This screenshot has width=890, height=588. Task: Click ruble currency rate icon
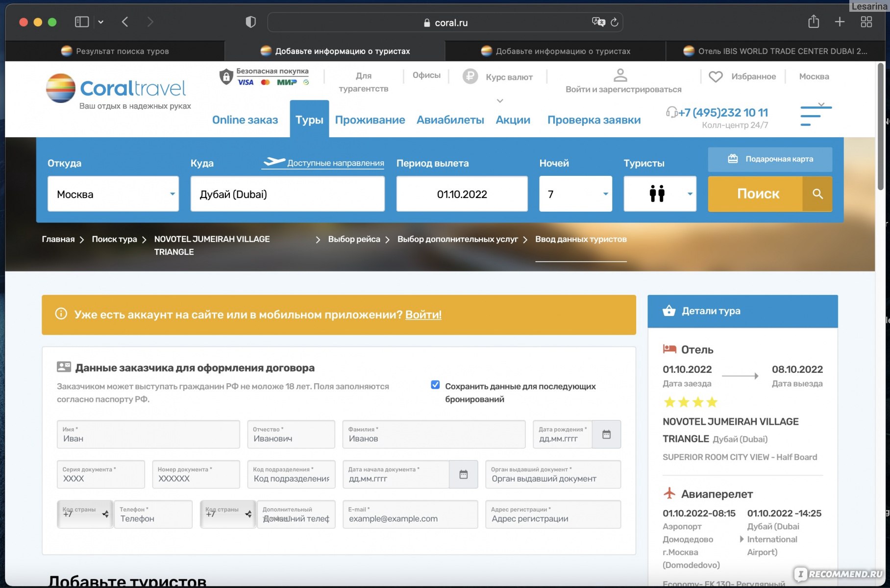pyautogui.click(x=470, y=76)
